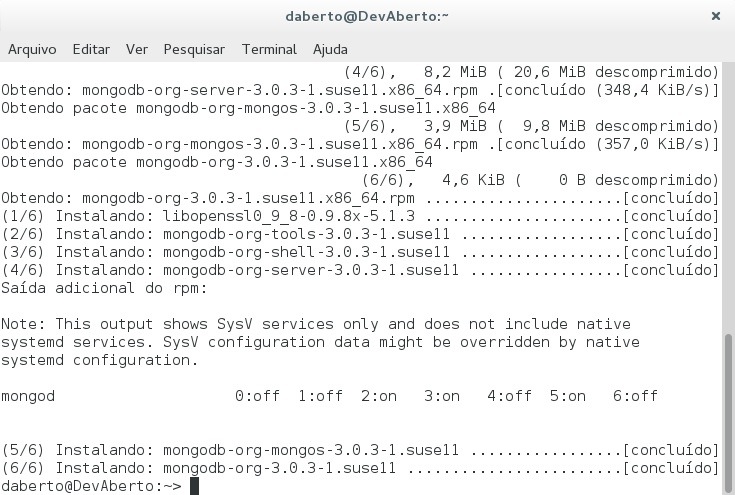This screenshot has height=495, width=735.
Task: Close the terminal window
Action: [715, 16]
